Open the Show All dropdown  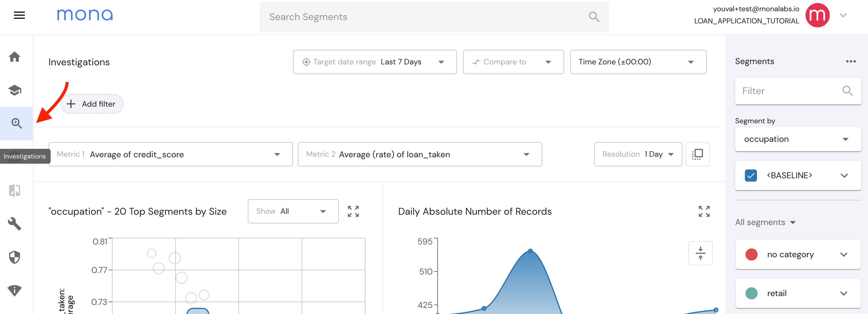293,211
